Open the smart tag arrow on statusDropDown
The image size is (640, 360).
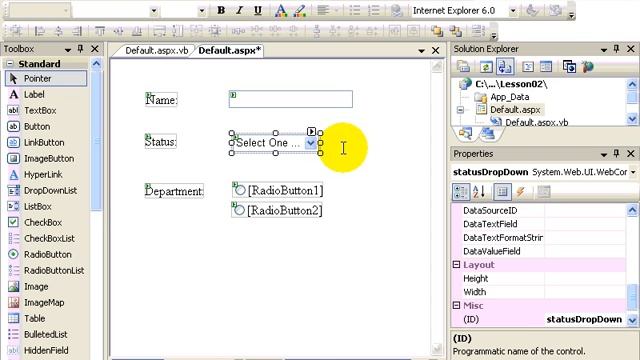click(x=311, y=131)
